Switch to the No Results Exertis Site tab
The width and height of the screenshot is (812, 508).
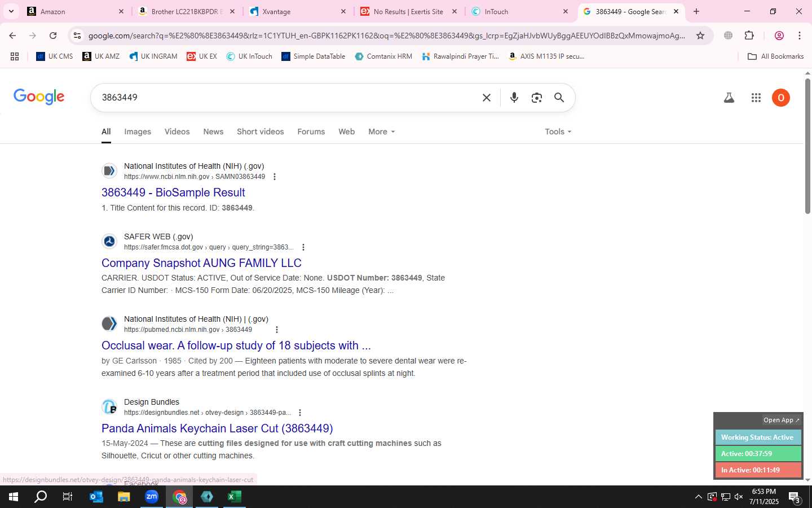(408, 11)
